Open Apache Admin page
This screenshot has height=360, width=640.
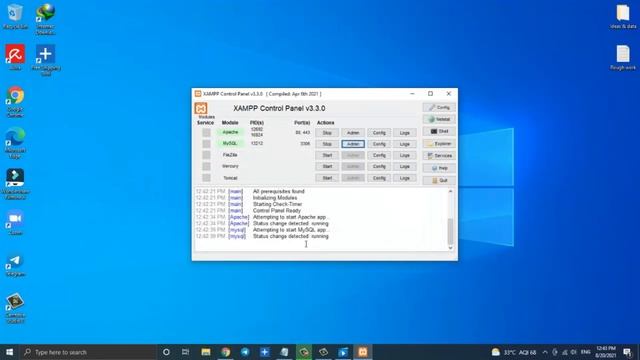[x=353, y=133]
